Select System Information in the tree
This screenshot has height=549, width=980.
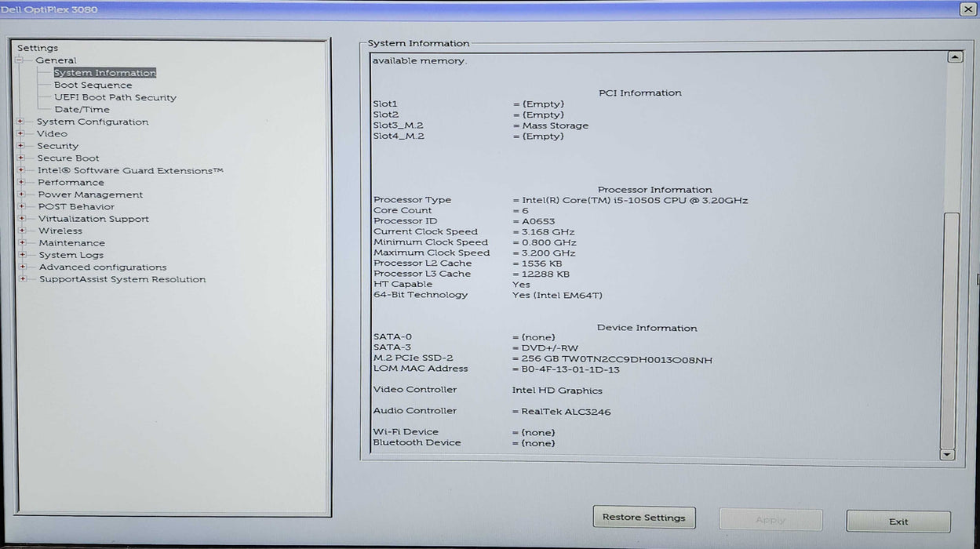104,73
